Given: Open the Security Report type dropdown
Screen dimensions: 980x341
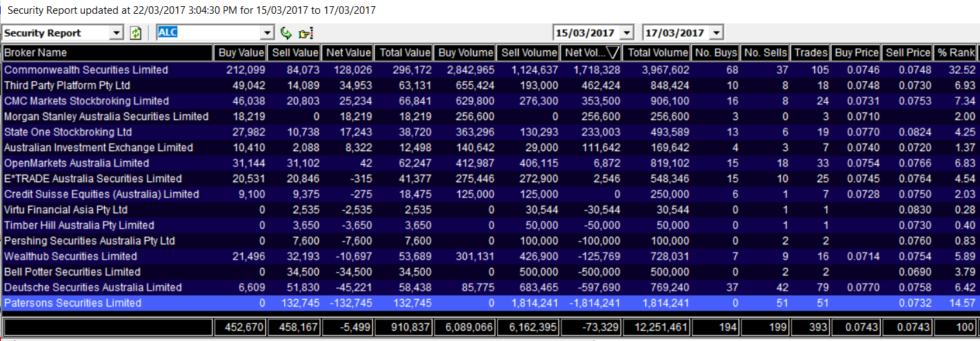Looking at the screenshot, I should pos(117,33).
